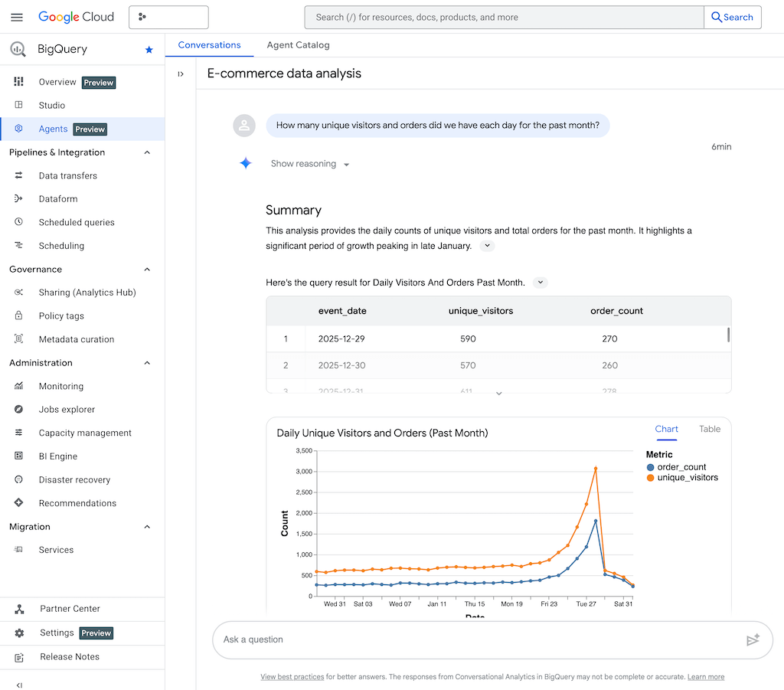The width and height of the screenshot is (784, 690).
Task: Expand the conversation list panel
Action: click(181, 74)
